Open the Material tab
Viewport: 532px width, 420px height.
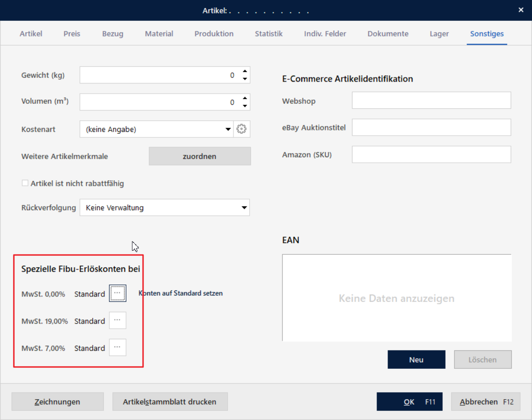(159, 34)
